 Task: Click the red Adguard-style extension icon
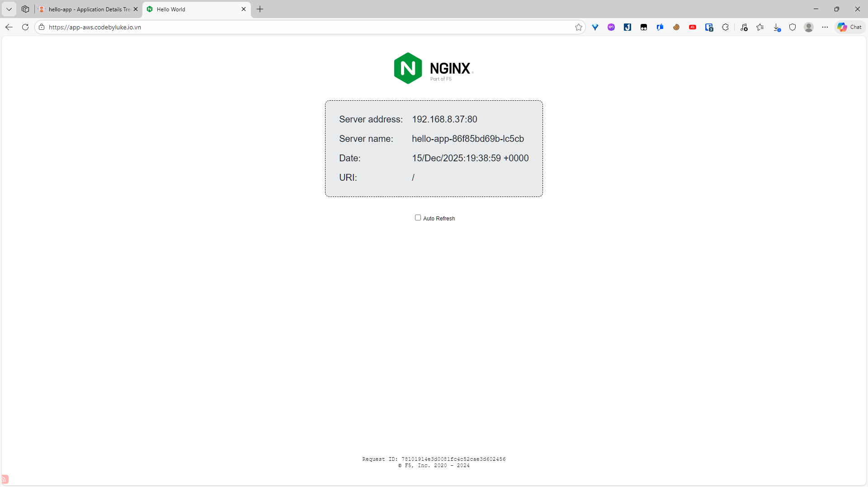point(692,27)
